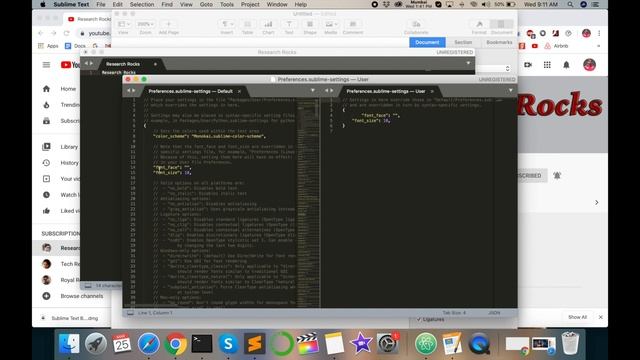Open the YouTube apps grid icon

pyautogui.click(x=547, y=65)
